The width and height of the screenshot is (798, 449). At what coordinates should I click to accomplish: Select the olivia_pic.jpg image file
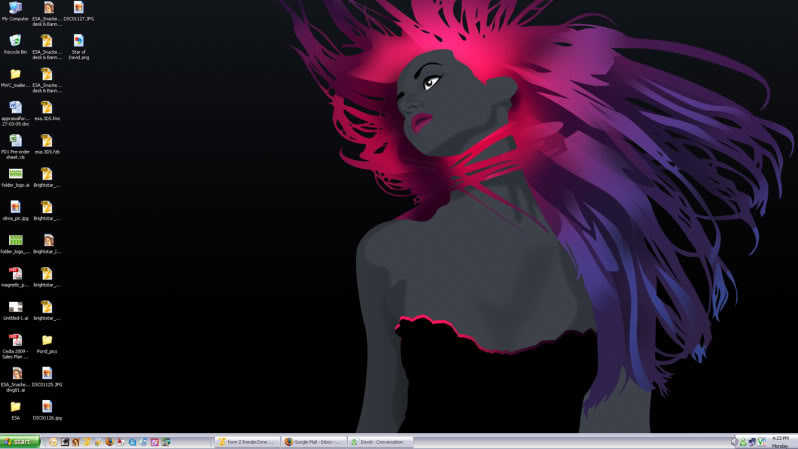pyautogui.click(x=15, y=211)
